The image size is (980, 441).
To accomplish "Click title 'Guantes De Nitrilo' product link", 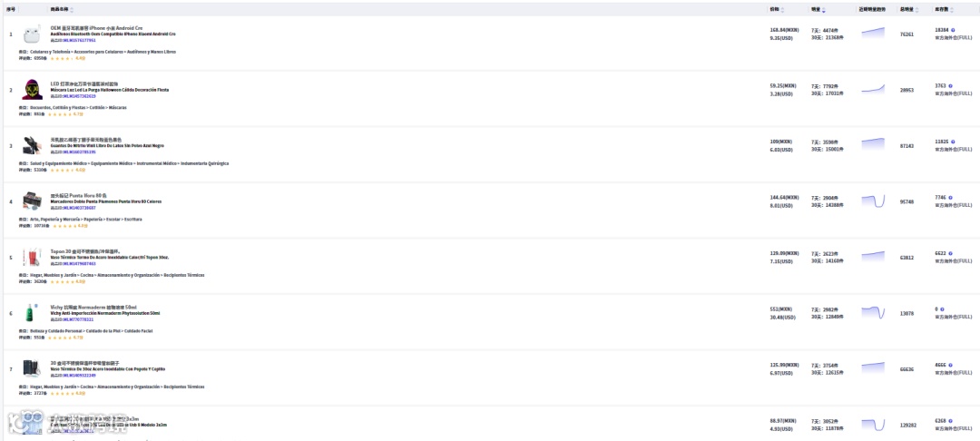I will (x=107, y=145).
